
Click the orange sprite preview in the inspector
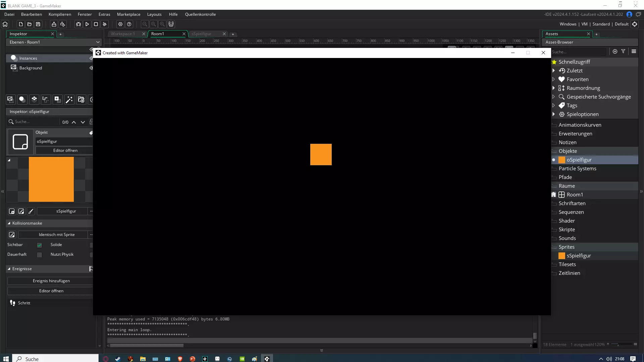click(51, 179)
